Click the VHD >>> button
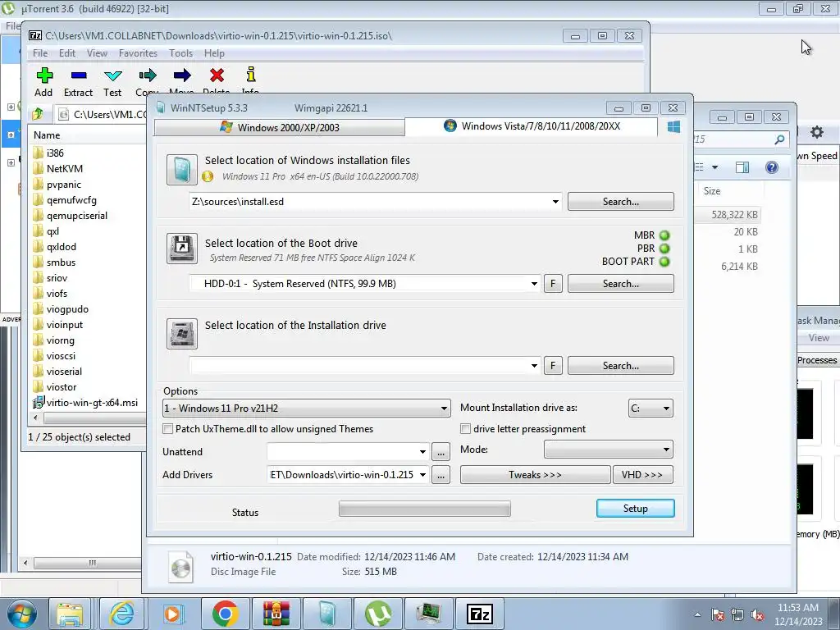 pyautogui.click(x=642, y=475)
